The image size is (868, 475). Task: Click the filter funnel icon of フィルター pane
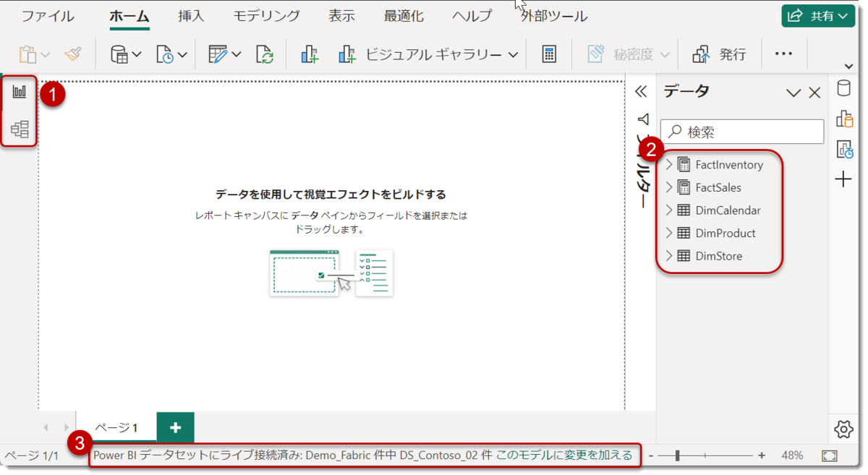pos(643,119)
